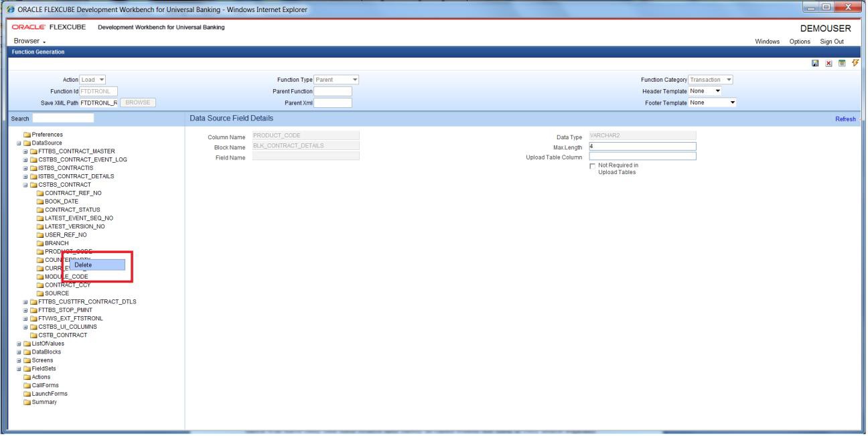The height and width of the screenshot is (436, 868).
Task: Click the CSTB_CONTRACT folder icon
Action: [x=32, y=335]
